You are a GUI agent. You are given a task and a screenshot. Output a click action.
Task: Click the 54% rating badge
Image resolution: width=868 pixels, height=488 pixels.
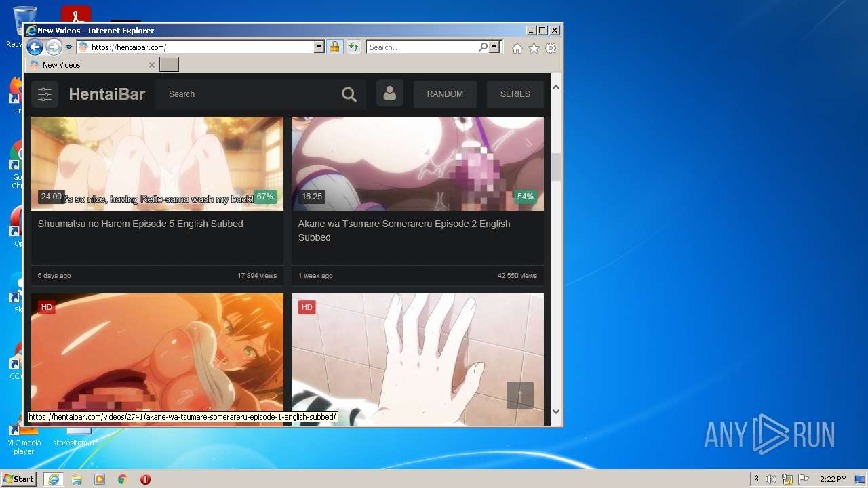point(526,197)
